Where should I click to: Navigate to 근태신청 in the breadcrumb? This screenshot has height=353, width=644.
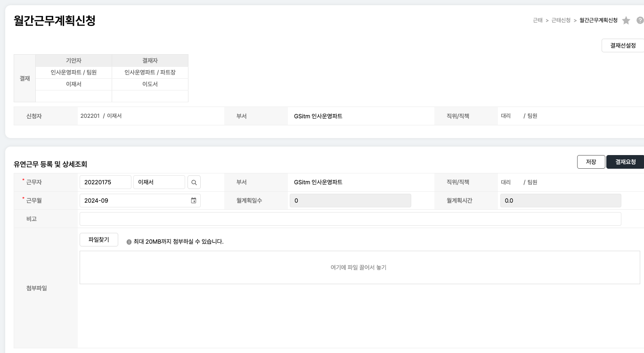pyautogui.click(x=561, y=20)
